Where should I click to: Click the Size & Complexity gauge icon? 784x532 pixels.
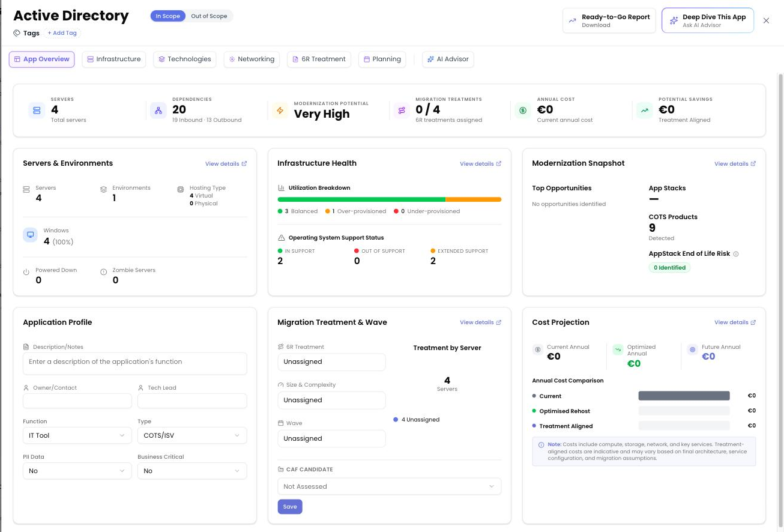click(x=280, y=385)
